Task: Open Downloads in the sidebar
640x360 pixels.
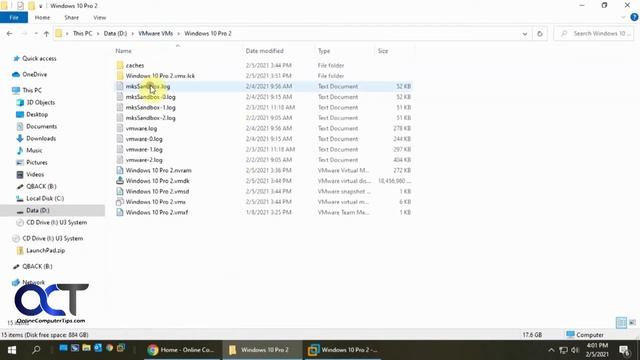Action: (41, 138)
